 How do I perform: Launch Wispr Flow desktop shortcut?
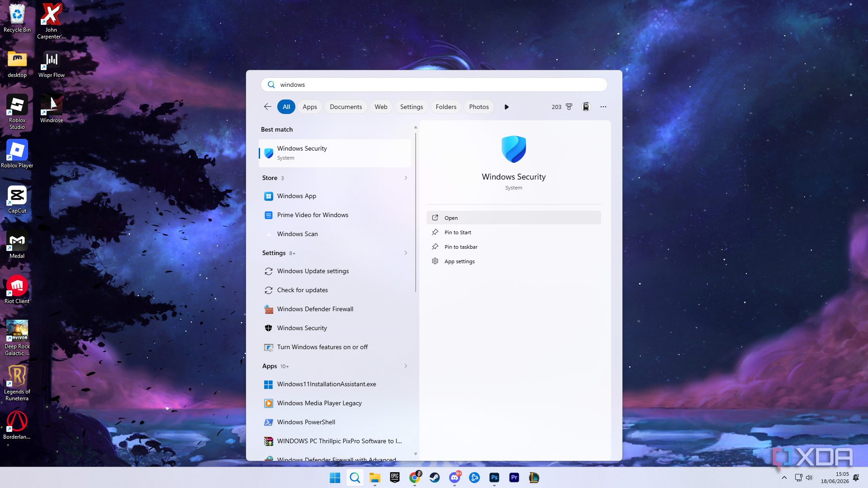(52, 63)
